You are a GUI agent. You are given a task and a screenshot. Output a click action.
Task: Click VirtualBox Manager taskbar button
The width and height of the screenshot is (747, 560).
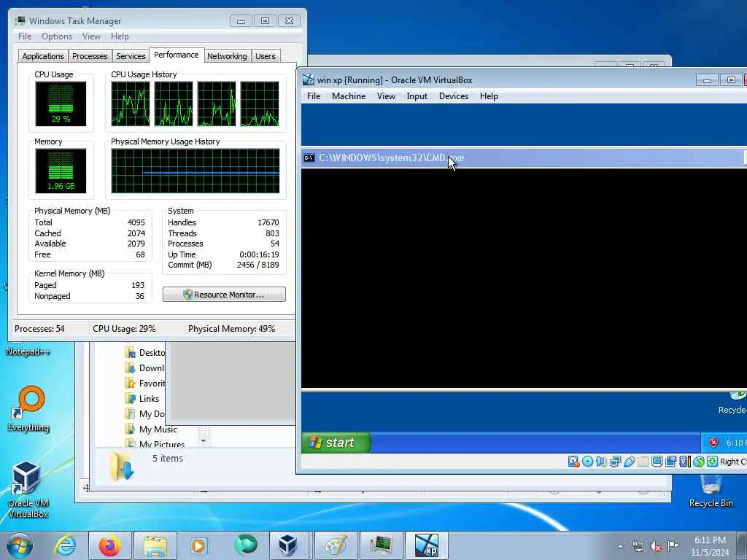tap(289, 545)
